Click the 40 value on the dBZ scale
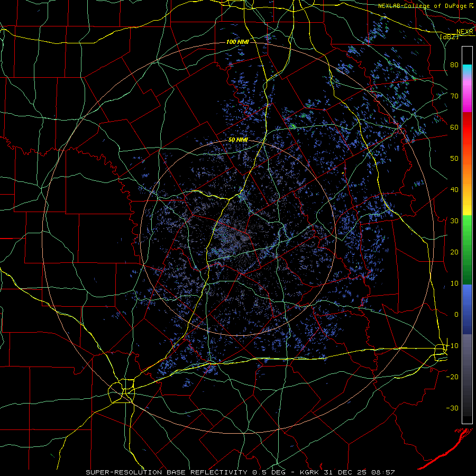Image resolution: width=476 pixels, height=476 pixels. [x=454, y=190]
